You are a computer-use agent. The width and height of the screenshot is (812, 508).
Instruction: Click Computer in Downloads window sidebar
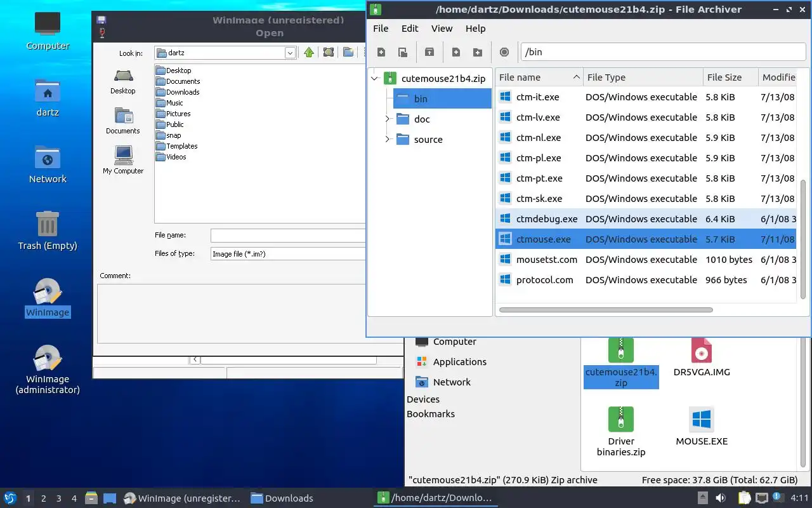pyautogui.click(x=446, y=342)
